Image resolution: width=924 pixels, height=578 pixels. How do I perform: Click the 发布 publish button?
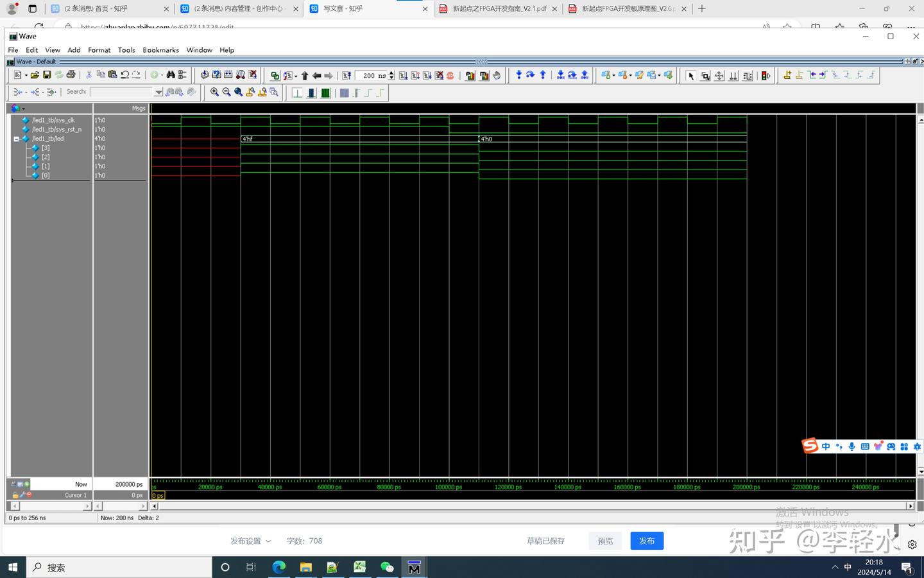[647, 541]
